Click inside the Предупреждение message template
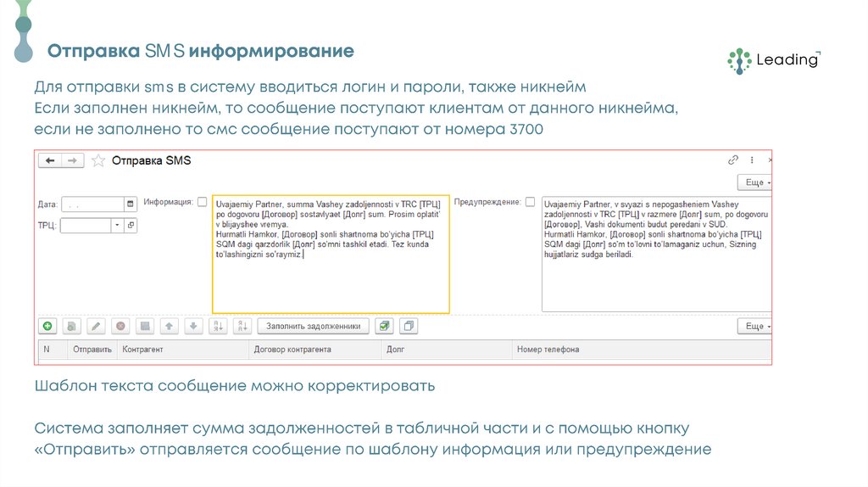Image resolution: width=868 pixels, height=487 pixels. [657, 254]
